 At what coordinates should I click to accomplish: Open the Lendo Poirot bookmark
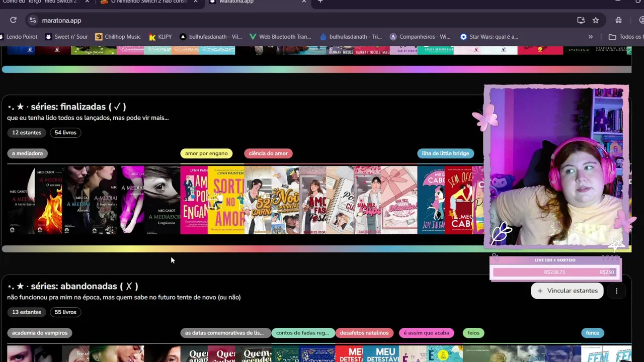(19, 37)
